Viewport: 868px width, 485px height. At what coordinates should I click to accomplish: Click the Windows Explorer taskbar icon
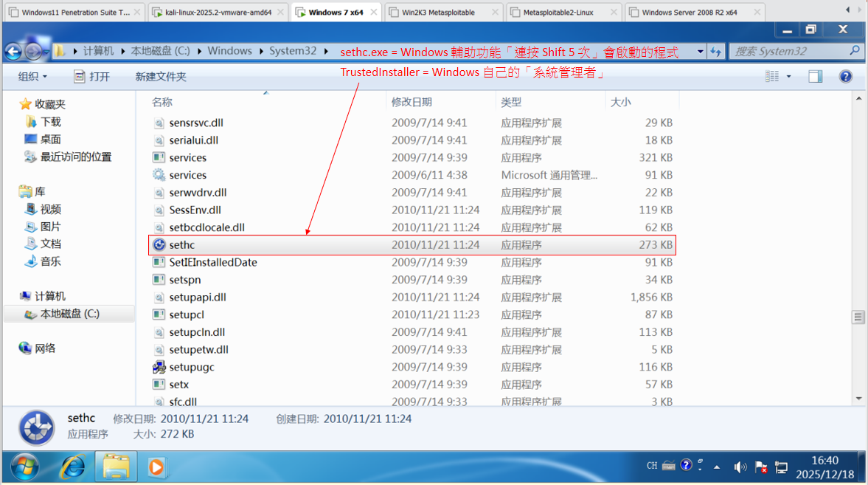(x=116, y=467)
